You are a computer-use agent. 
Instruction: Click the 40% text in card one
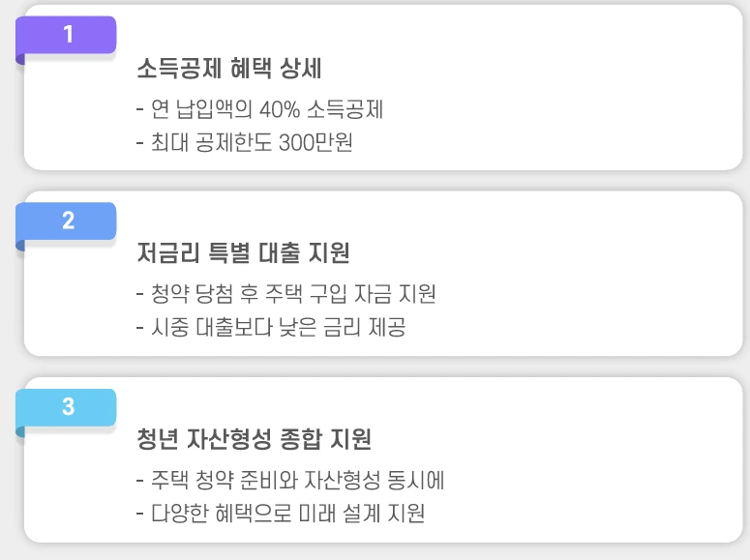tap(280, 109)
